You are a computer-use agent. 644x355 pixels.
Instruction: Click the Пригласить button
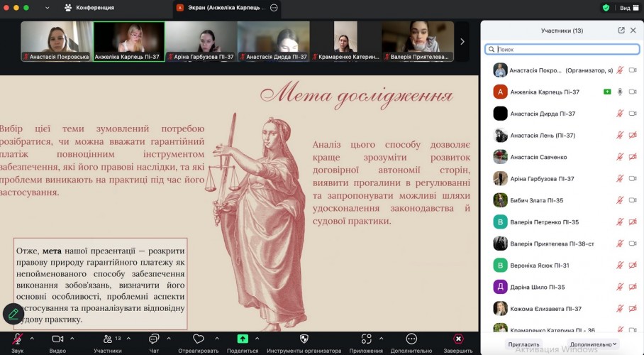coord(523,344)
